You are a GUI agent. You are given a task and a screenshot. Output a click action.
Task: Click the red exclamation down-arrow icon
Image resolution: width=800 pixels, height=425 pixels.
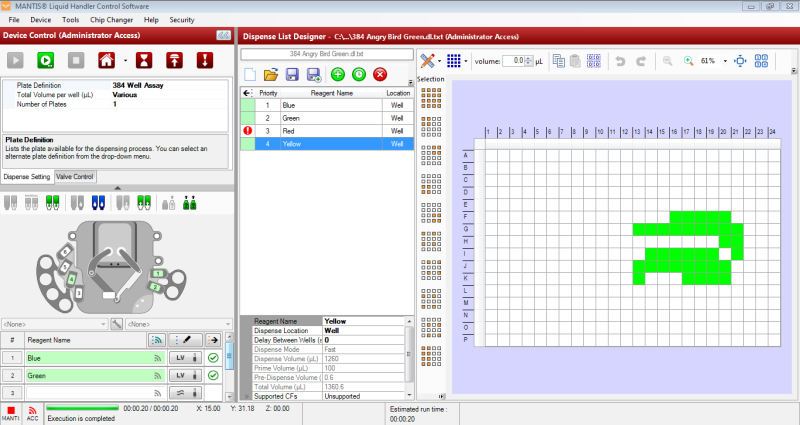point(205,61)
